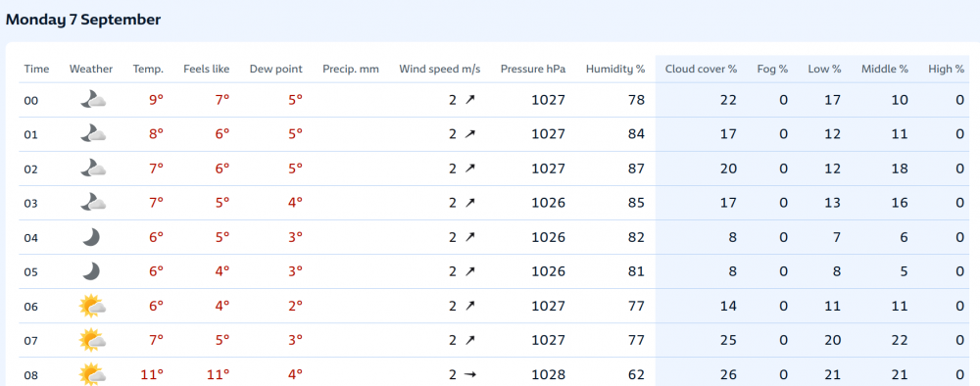Click the 1026 pressure value at 04
This screenshot has width=980, height=386.
pyautogui.click(x=548, y=237)
